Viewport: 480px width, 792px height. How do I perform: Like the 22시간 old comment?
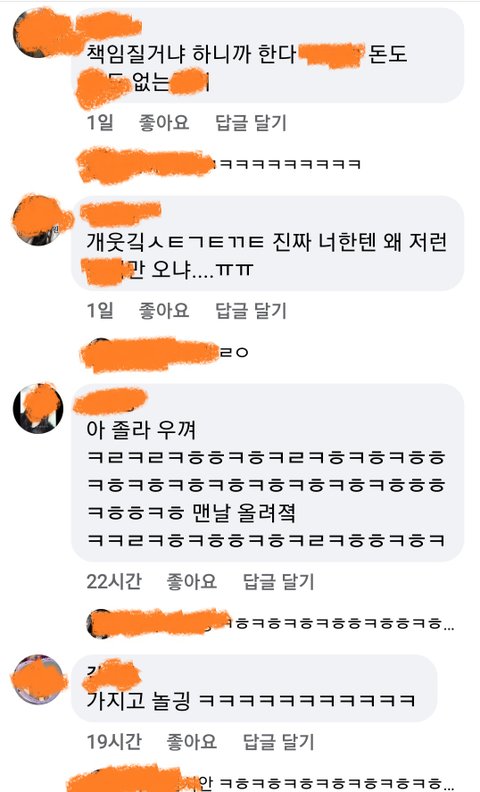point(191,581)
